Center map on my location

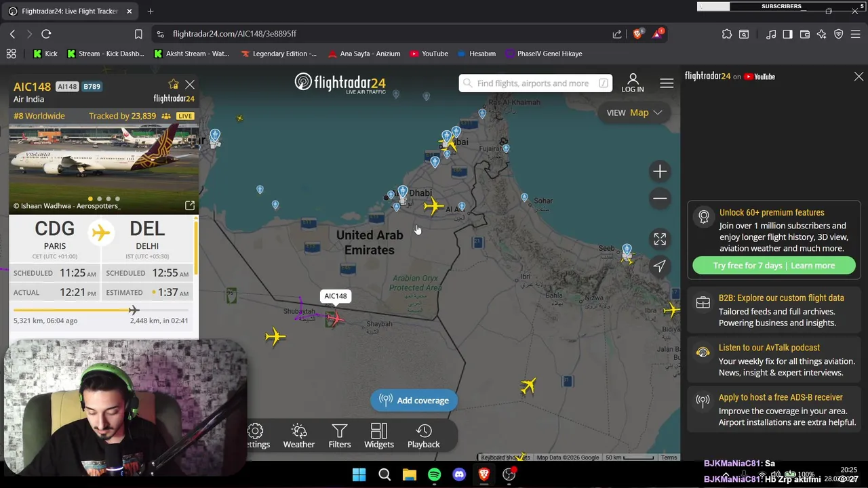pos(660,266)
